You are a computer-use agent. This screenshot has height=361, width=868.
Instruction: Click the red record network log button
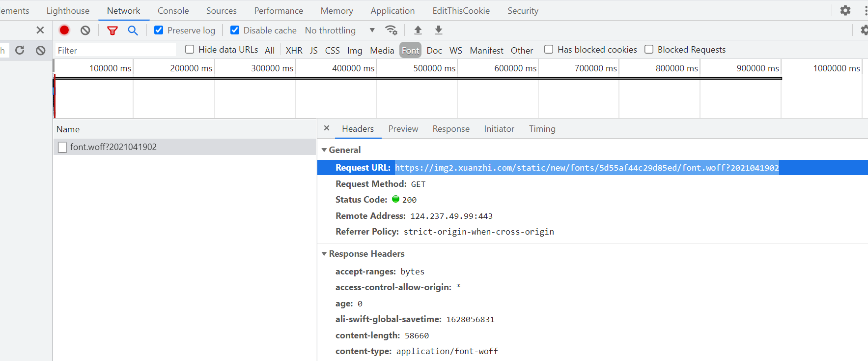[64, 30]
